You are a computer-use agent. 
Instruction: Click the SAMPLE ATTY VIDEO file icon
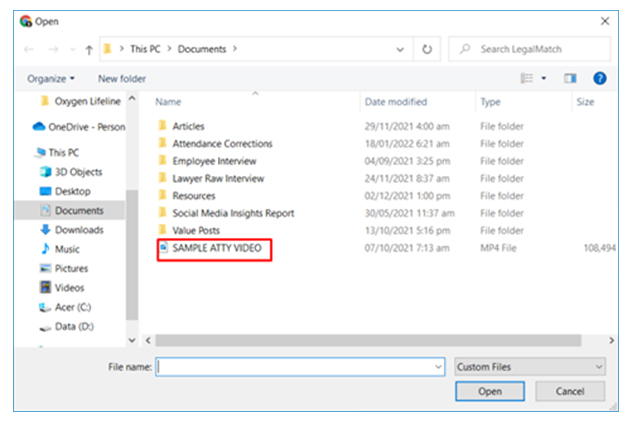click(x=163, y=247)
